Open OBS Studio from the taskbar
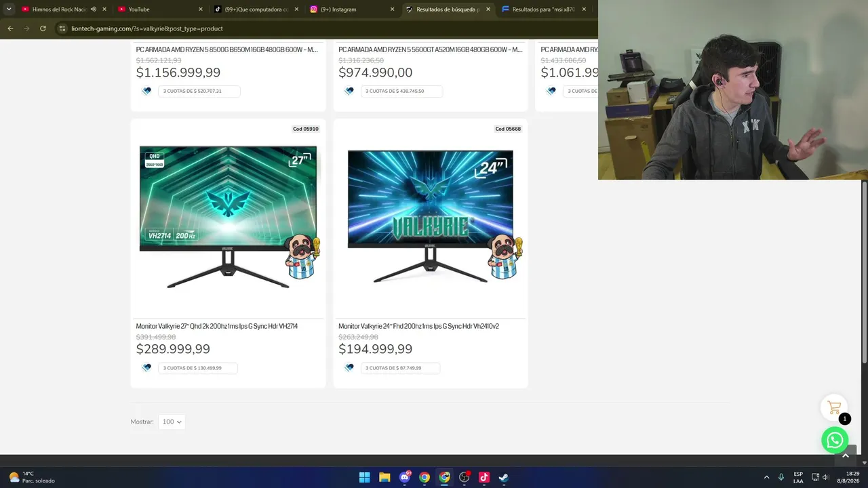 (x=465, y=477)
